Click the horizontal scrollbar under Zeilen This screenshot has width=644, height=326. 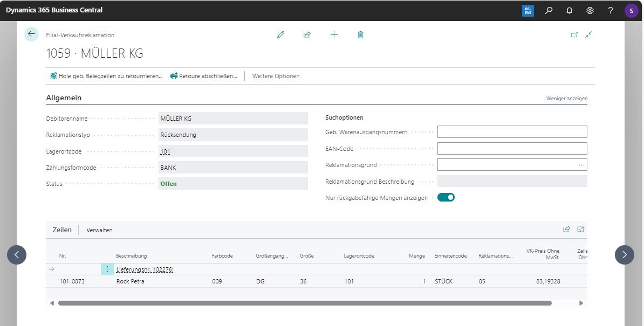point(305,303)
